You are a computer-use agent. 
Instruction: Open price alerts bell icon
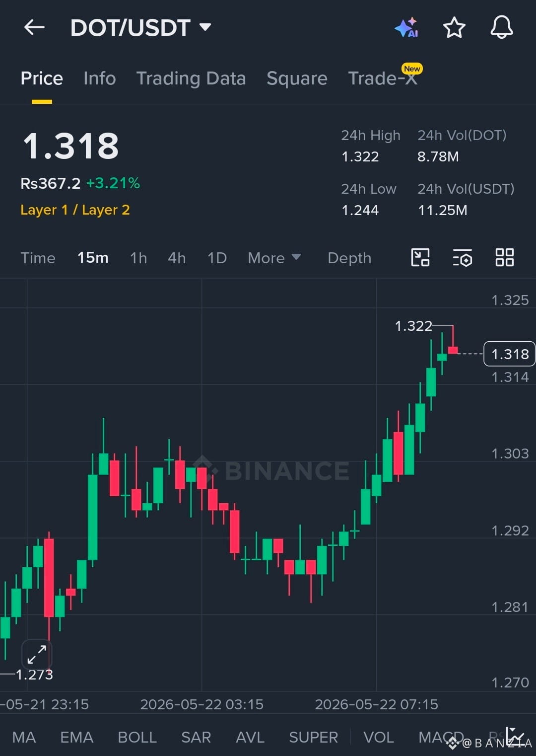pos(501,27)
